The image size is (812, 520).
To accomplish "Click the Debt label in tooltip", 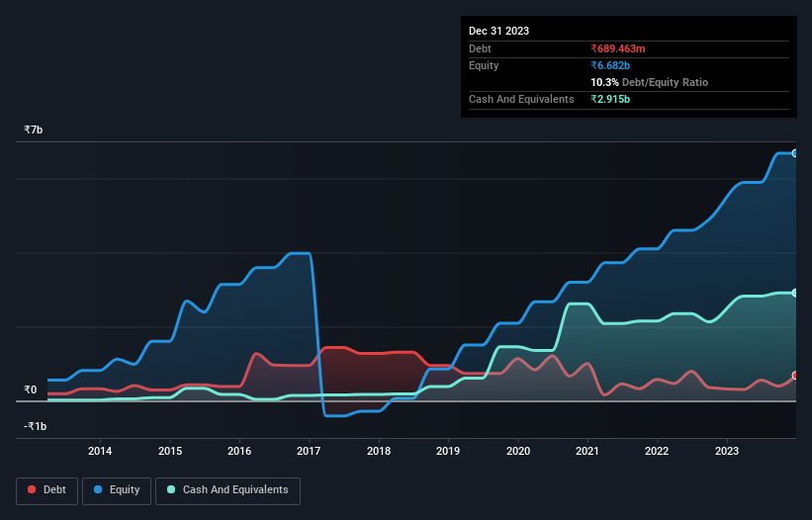I will tap(480, 48).
